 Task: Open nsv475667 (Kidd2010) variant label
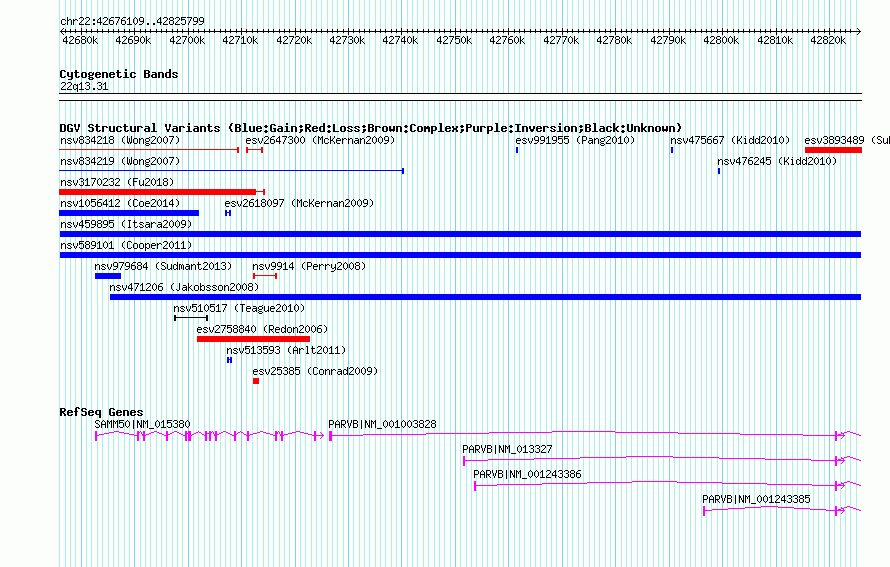click(730, 140)
